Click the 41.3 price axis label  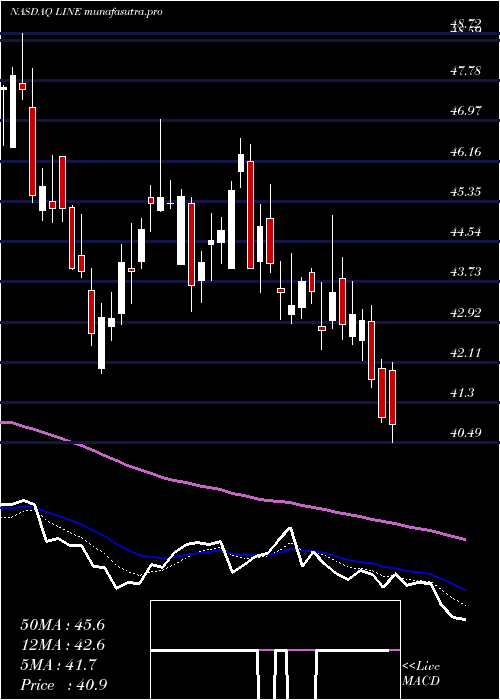click(x=462, y=393)
